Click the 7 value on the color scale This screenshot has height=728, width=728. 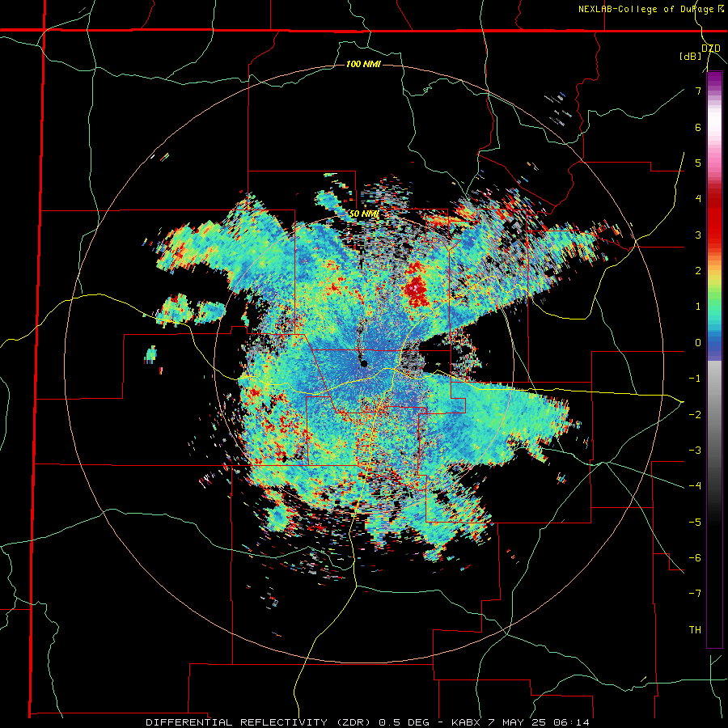tap(698, 91)
